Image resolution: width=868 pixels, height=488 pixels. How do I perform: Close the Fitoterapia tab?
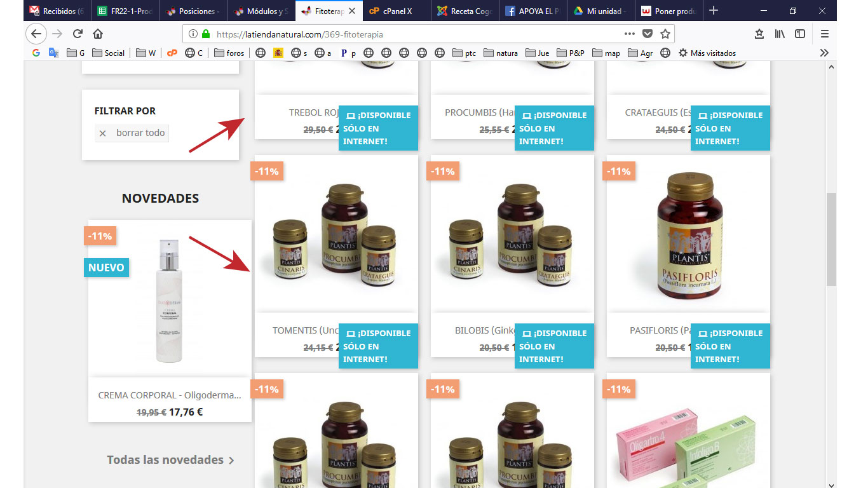point(352,11)
